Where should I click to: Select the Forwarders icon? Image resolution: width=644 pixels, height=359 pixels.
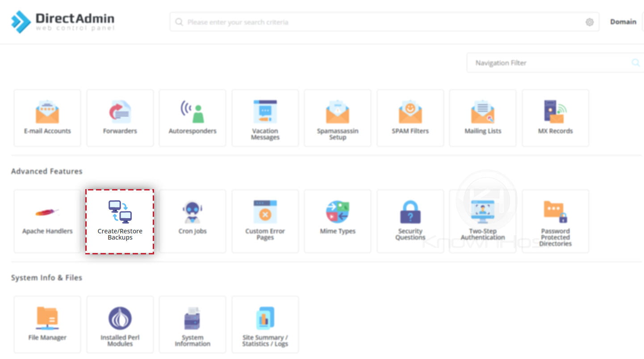(120, 118)
